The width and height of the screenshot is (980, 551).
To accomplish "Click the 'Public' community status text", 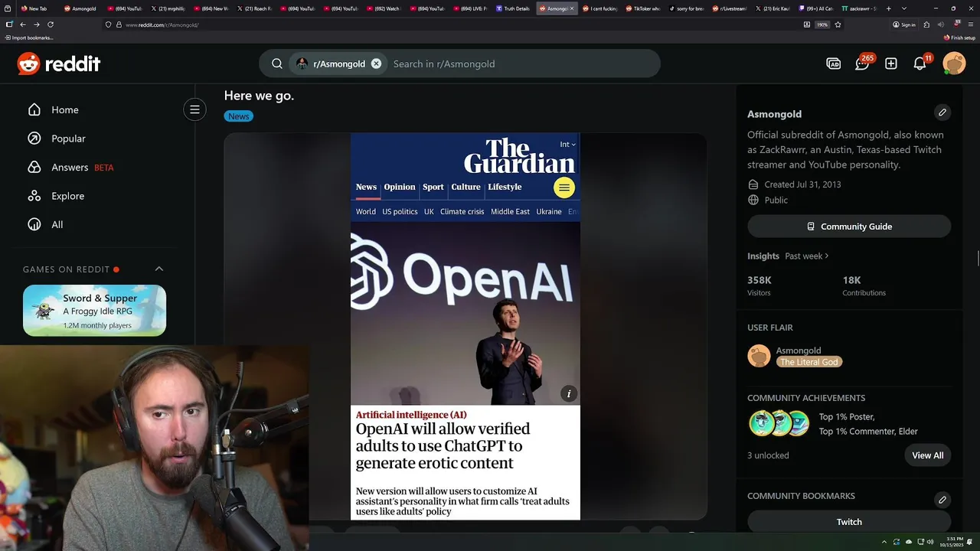I will click(776, 200).
